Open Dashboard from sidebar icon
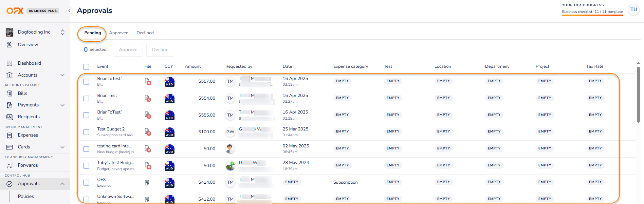This screenshot has height=204, width=644. coord(10,63)
